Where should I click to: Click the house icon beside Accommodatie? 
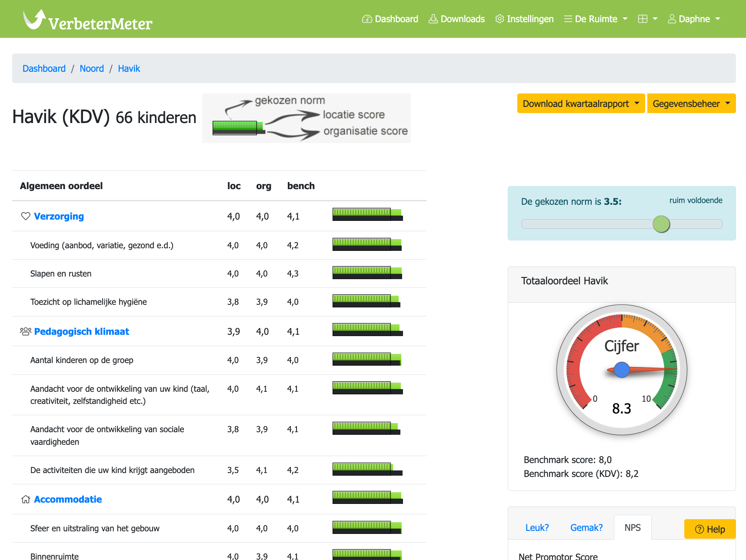pyautogui.click(x=26, y=499)
